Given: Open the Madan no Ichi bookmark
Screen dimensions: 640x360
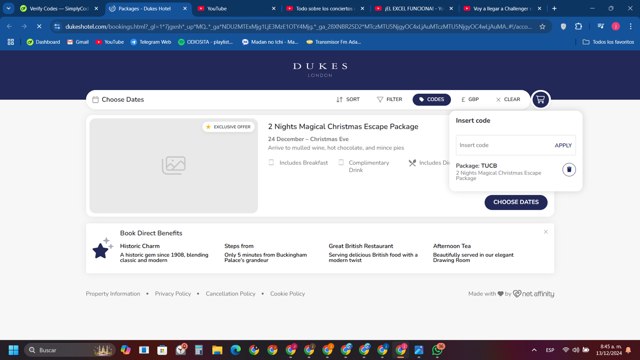Looking at the screenshot, I should tap(270, 42).
